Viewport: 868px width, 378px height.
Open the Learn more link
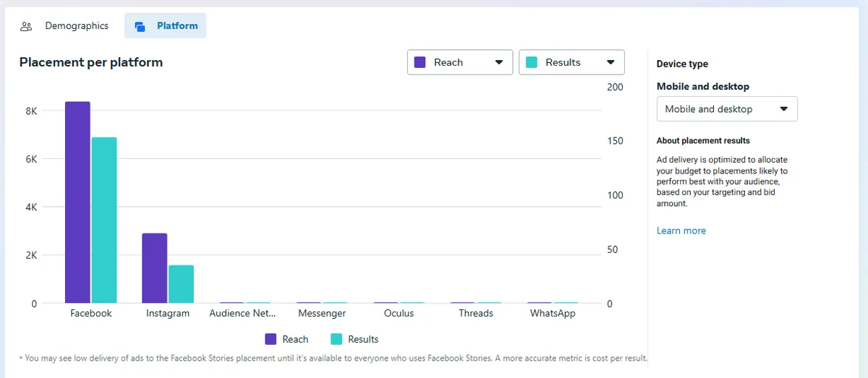tap(681, 231)
